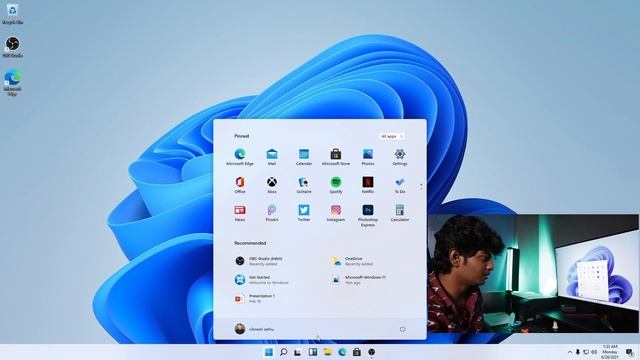Launch the Instagram app
Screen dimensions: 640x360
point(336,213)
